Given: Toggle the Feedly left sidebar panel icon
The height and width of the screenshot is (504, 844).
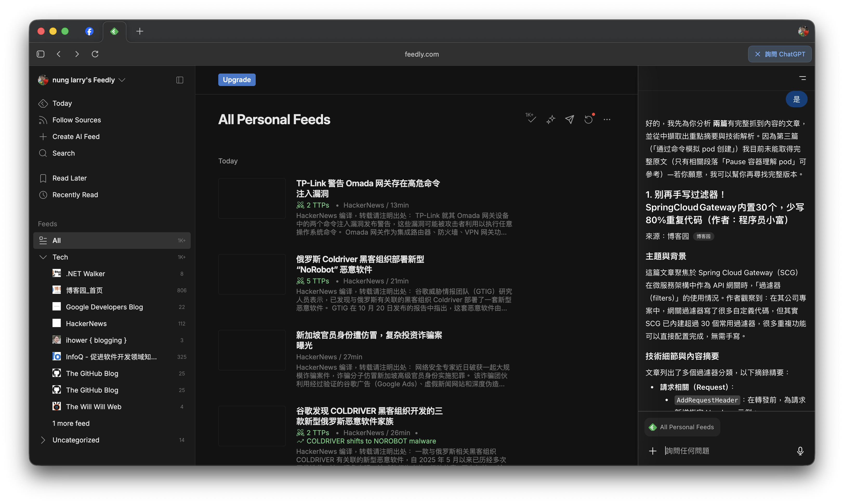Looking at the screenshot, I should [180, 80].
